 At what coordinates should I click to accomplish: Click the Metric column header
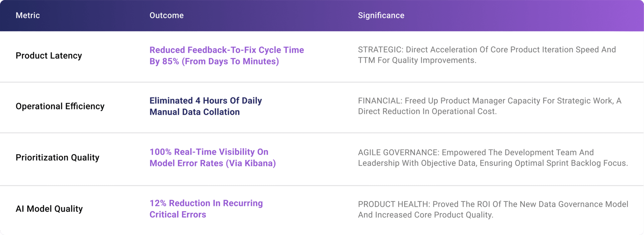pos(28,15)
